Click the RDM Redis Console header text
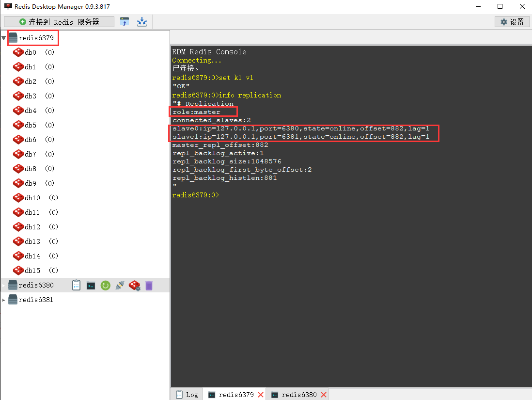This screenshot has width=532, height=400. click(x=209, y=52)
